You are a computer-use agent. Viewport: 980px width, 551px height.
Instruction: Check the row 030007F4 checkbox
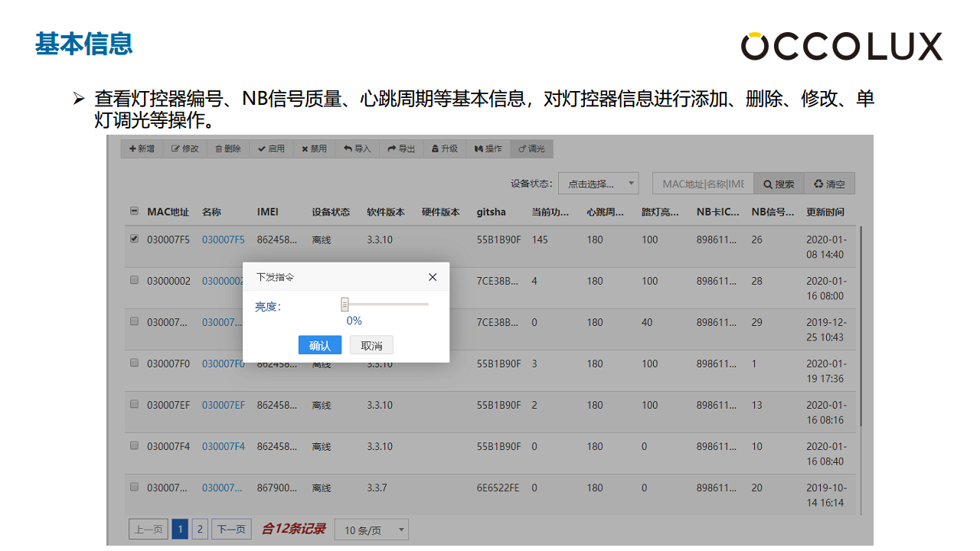coord(134,445)
